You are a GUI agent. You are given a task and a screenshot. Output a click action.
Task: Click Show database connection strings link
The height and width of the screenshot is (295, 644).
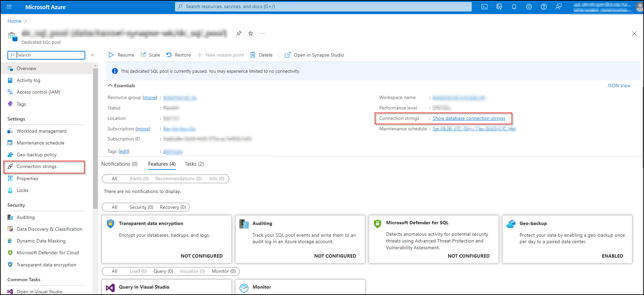point(469,118)
